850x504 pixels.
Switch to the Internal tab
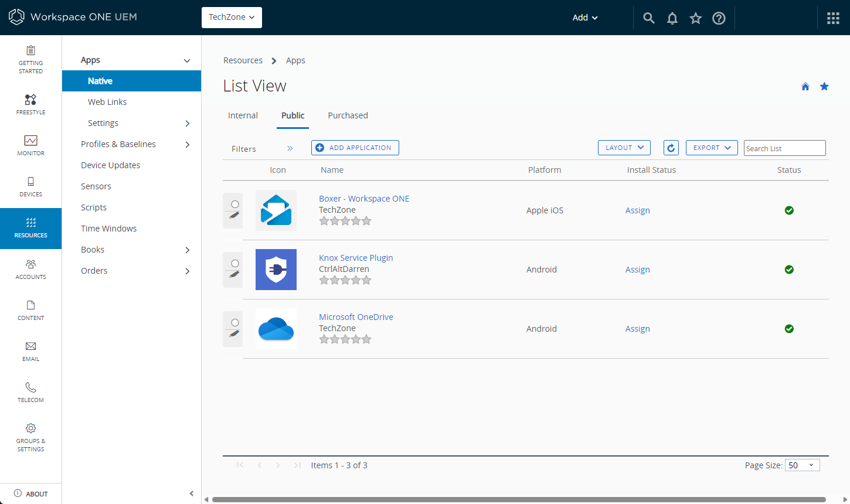tap(243, 115)
